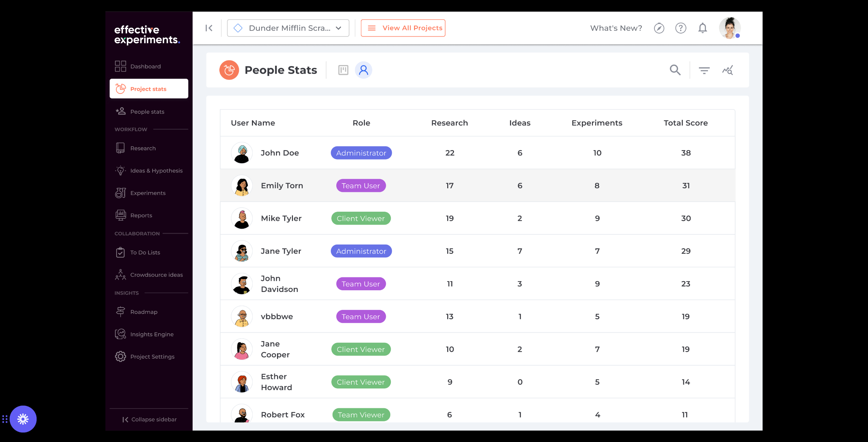Image resolution: width=868 pixels, height=442 pixels.
Task: Collapse sidebar using top bar arrow
Action: (209, 28)
